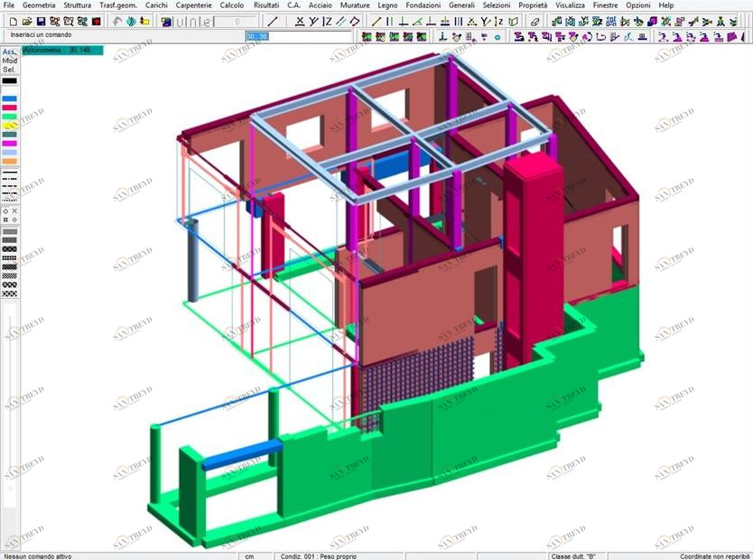Expand the Murature menu
This screenshot has width=753, height=560.
(x=355, y=5)
